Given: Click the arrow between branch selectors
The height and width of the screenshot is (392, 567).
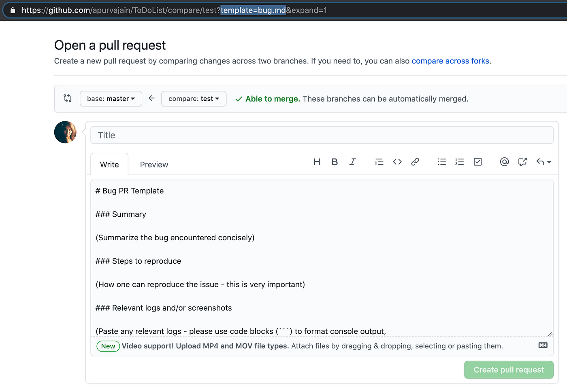Looking at the screenshot, I should pos(151,98).
